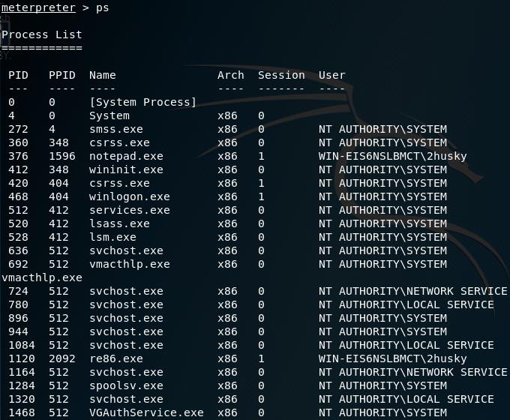
Task: Click the Arch column header
Action: coord(231,75)
